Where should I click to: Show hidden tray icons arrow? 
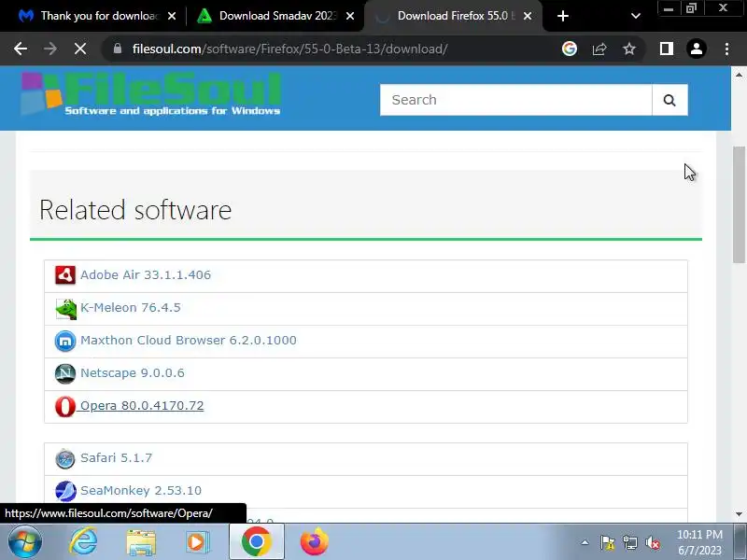tap(585, 542)
